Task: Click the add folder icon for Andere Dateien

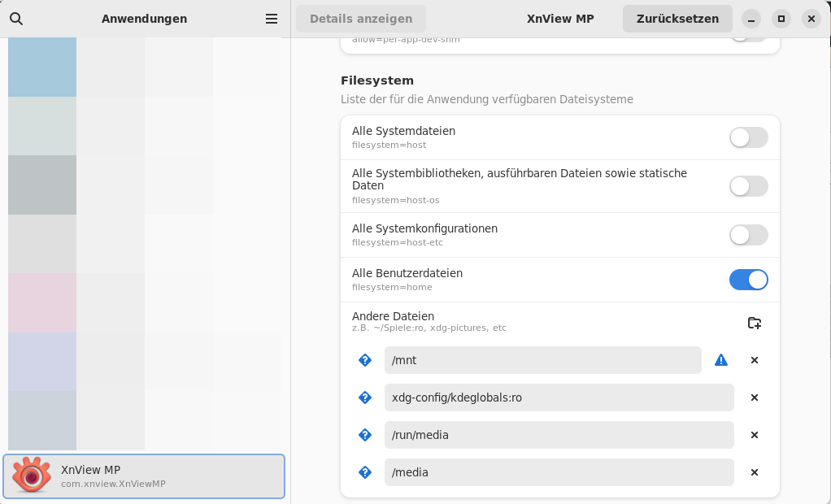Action: (754, 323)
